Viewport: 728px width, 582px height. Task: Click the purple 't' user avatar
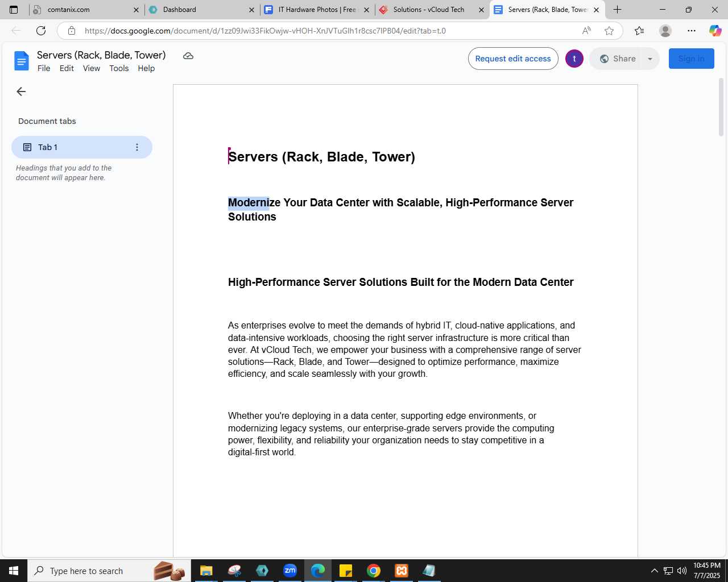pos(574,59)
